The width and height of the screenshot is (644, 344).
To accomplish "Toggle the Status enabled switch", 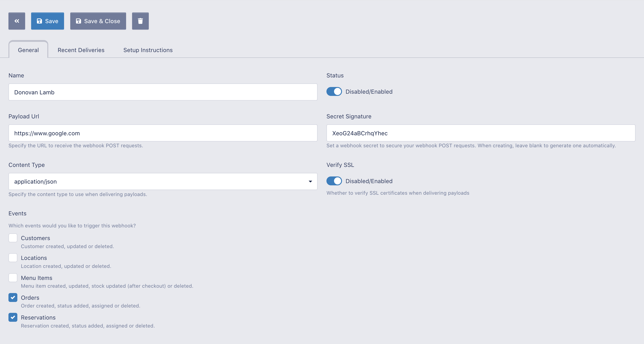I will click(334, 92).
